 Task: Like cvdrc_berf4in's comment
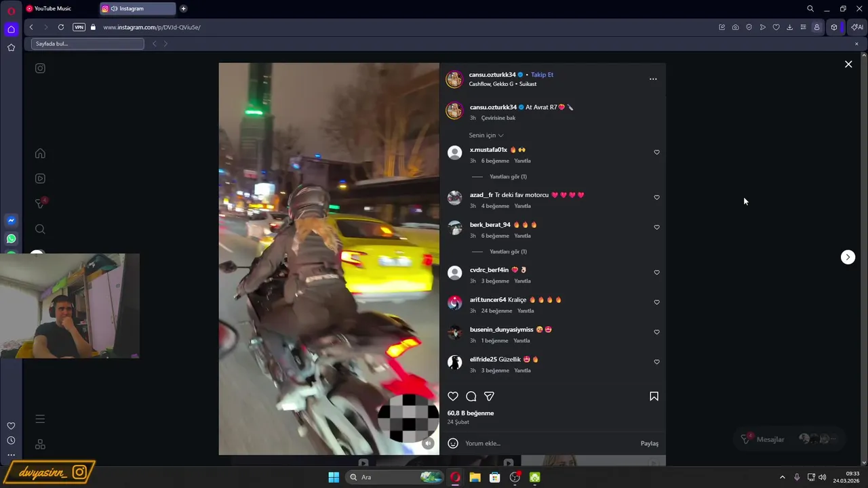tap(656, 272)
